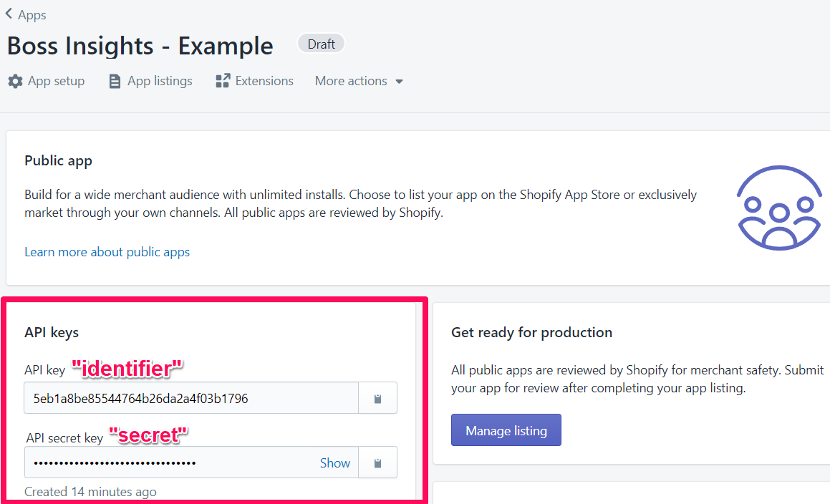The width and height of the screenshot is (830, 504).
Task: Click Get ready for production heading
Action: [x=531, y=332]
